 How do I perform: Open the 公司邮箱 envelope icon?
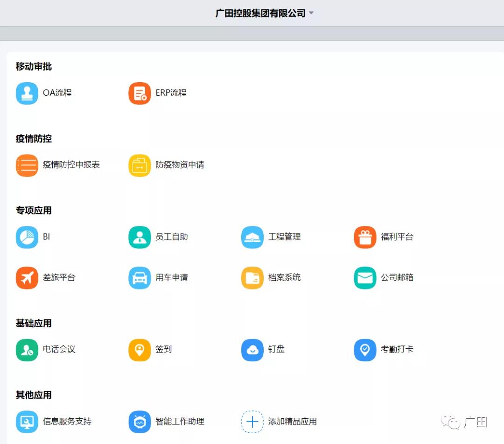tap(365, 278)
